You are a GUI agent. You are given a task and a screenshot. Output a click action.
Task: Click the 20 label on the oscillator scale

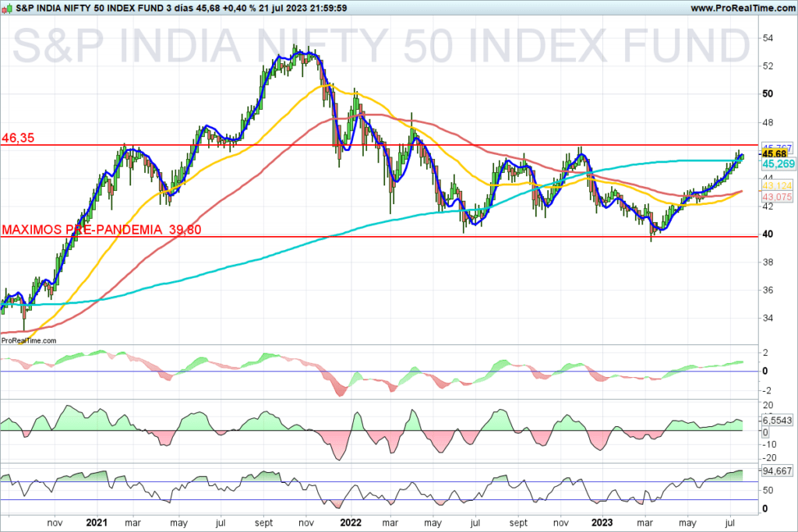point(768,405)
